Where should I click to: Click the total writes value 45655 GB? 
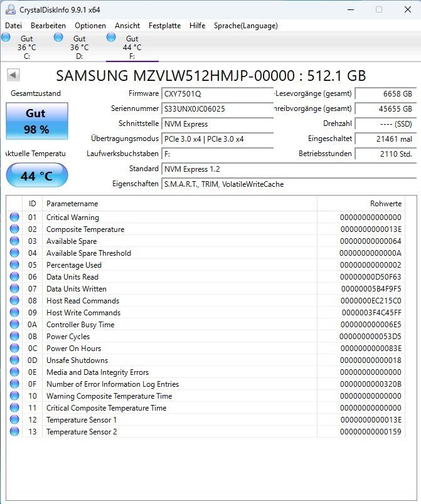coord(386,109)
